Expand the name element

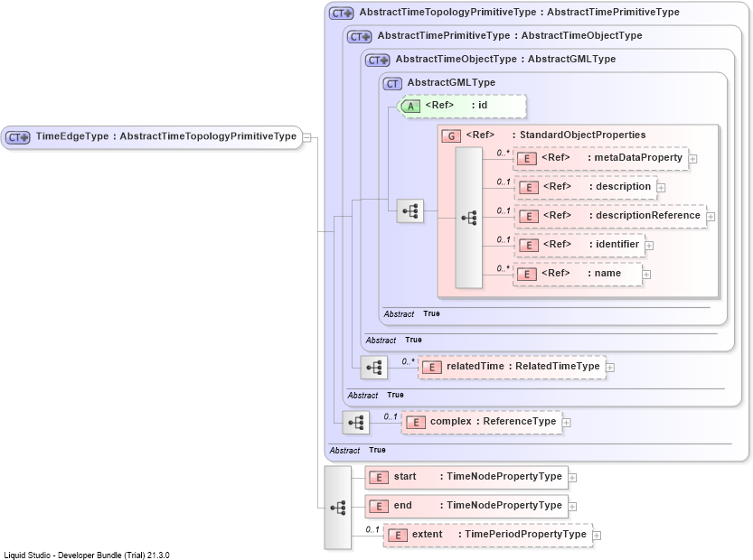point(646,275)
